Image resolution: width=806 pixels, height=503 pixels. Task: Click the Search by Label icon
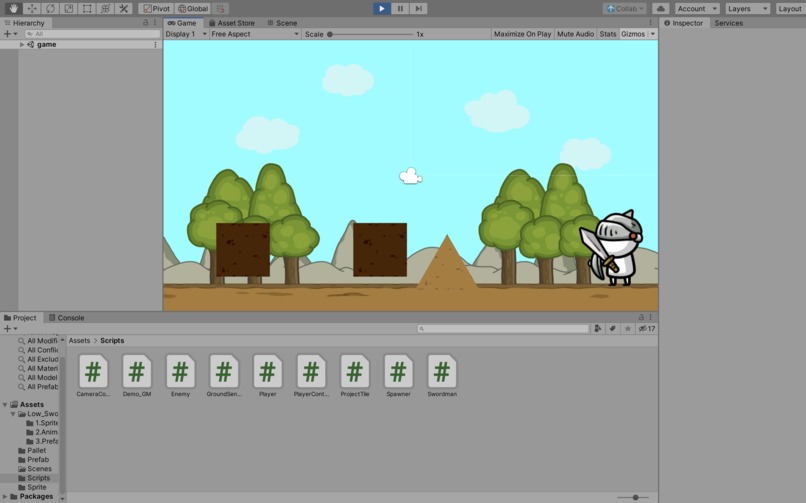pyautogui.click(x=613, y=328)
